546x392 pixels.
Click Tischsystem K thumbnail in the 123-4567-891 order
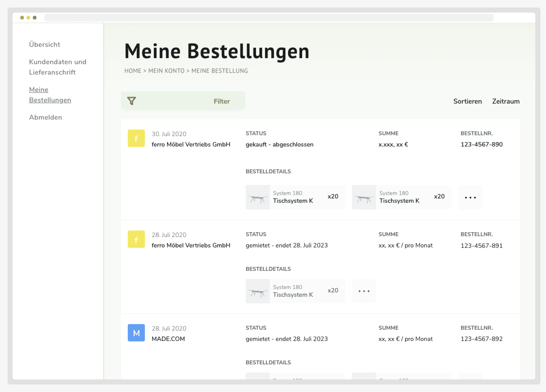point(258,291)
